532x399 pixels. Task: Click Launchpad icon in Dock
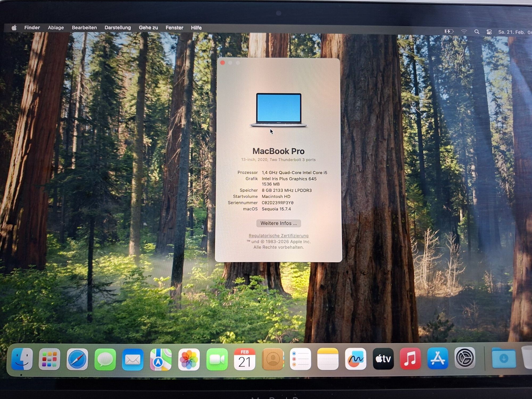(x=49, y=359)
